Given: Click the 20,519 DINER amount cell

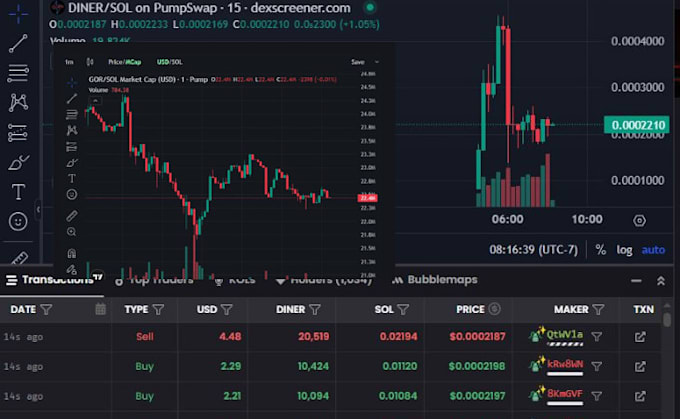Looking at the screenshot, I should (314, 337).
